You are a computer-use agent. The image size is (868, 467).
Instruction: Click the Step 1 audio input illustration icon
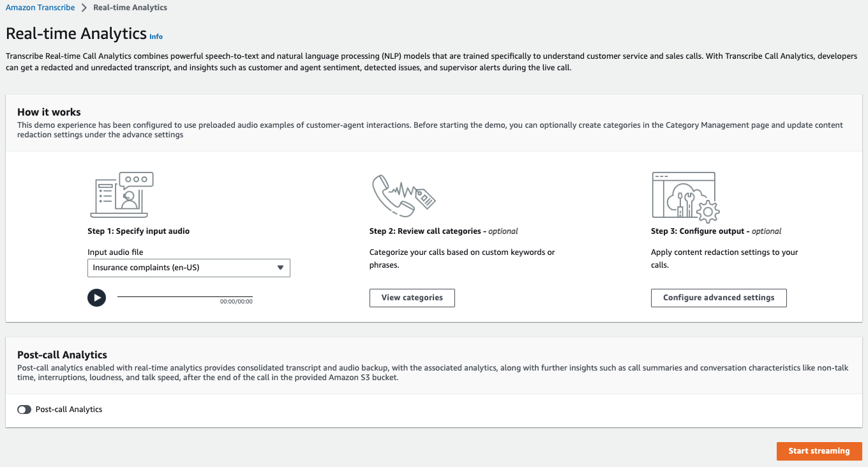click(121, 195)
